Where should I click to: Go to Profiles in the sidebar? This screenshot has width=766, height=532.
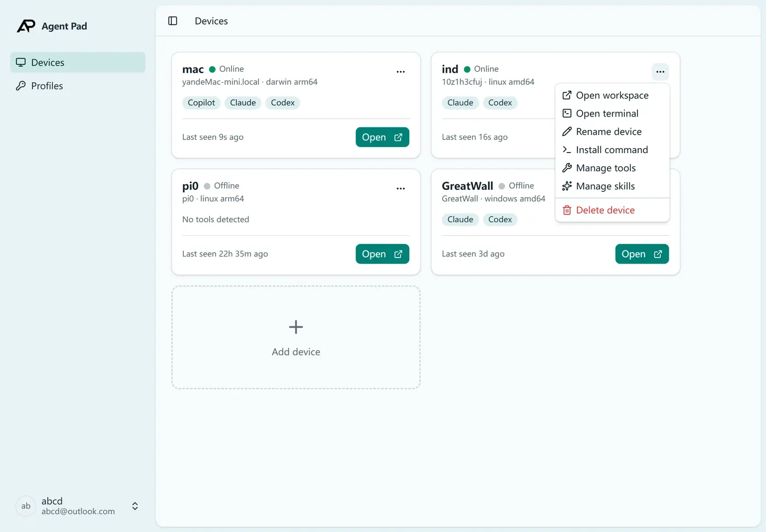pyautogui.click(x=78, y=86)
